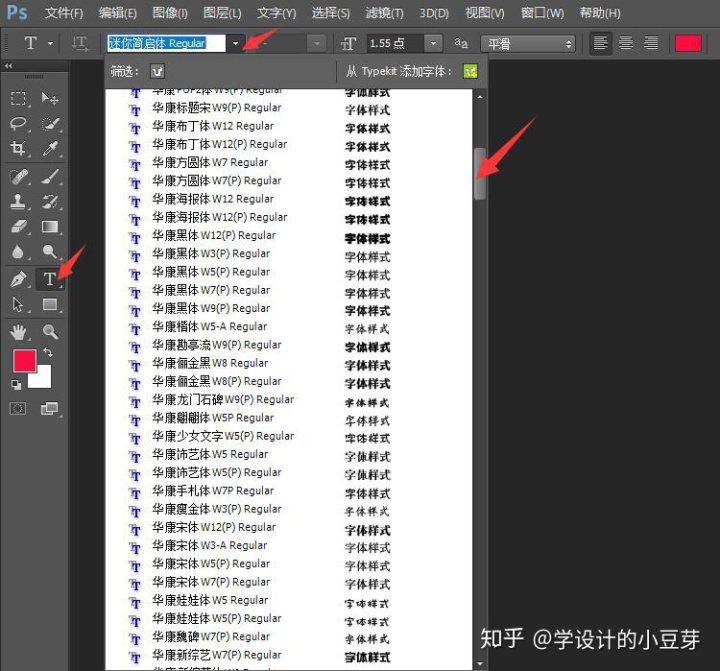Click the font size field 1.55 点
Image resolution: width=720 pixels, height=671 pixels.
pos(395,44)
